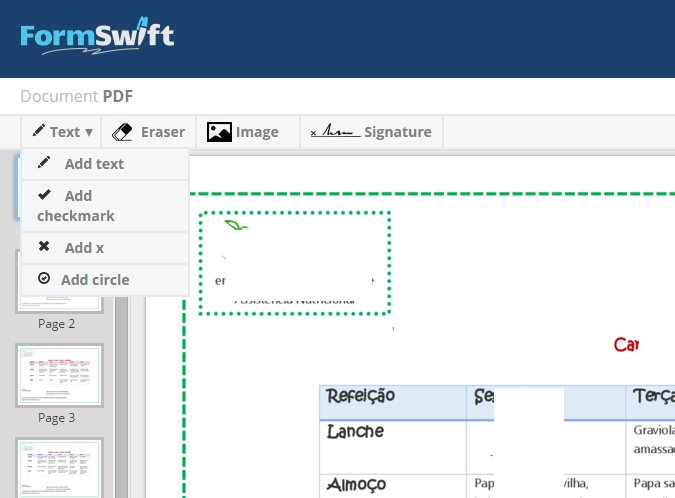Choose Add circle menu entry
The image size is (675, 498).
(x=95, y=280)
